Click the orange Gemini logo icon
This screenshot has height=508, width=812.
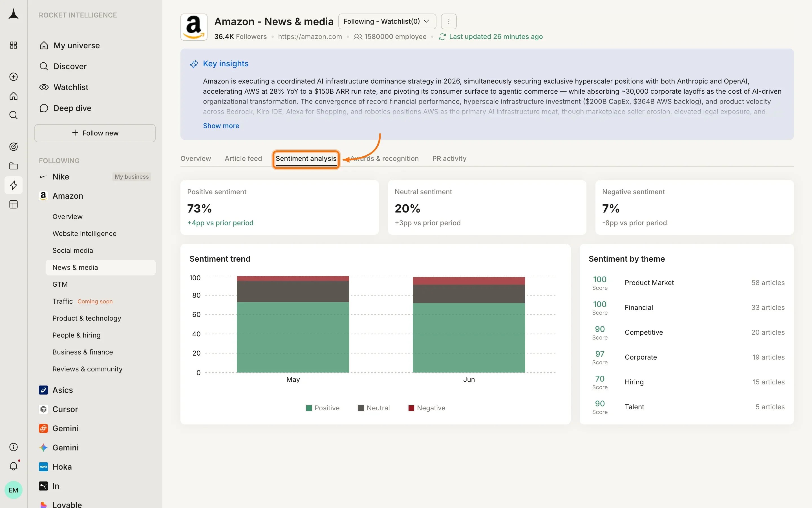click(x=43, y=428)
